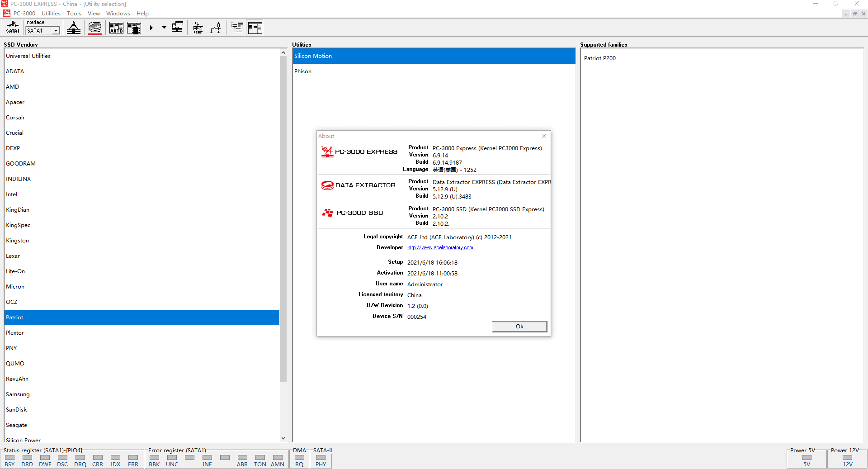868x469 pixels.
Task: Click the tree list view toolbar icon
Action: [237, 28]
